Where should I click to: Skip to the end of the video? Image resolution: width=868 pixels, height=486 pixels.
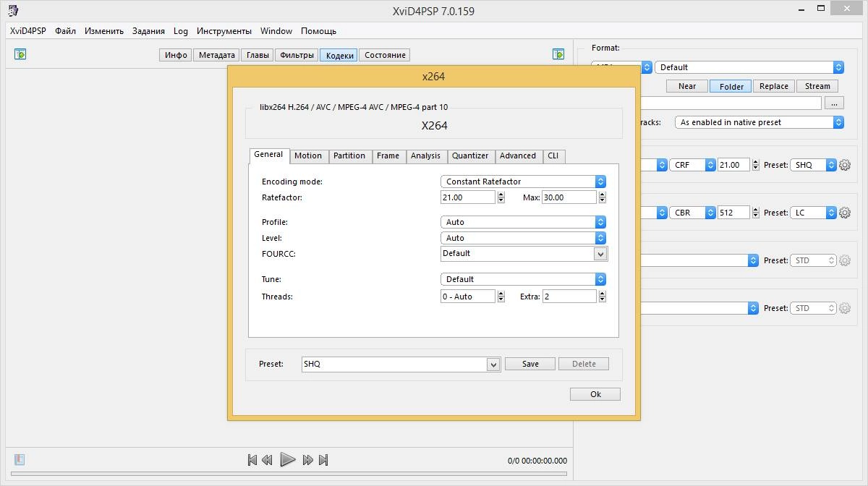[x=323, y=460]
